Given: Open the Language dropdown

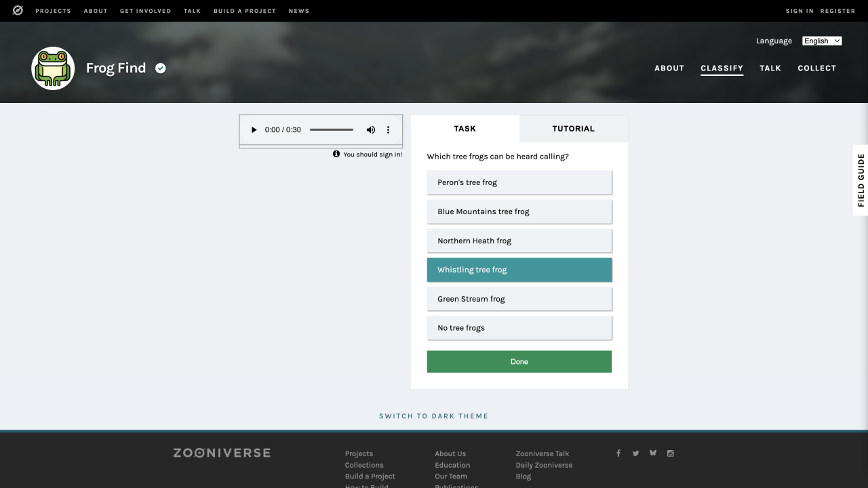Looking at the screenshot, I should (x=822, y=41).
